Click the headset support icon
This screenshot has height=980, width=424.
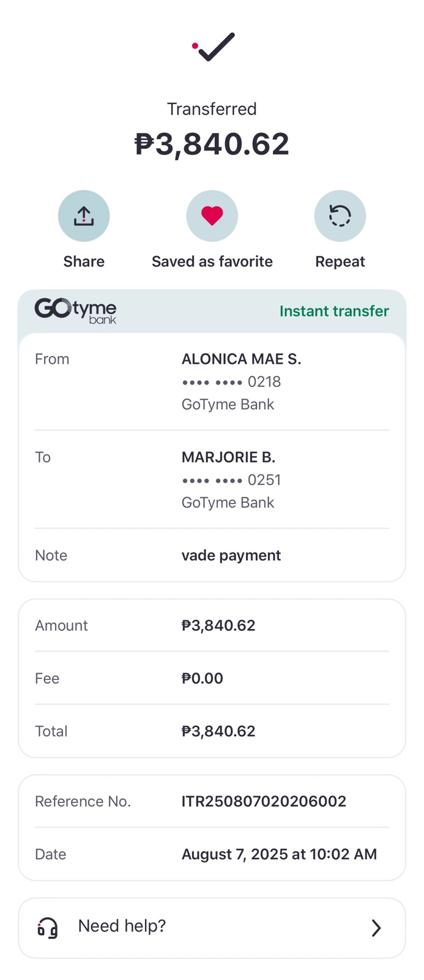click(48, 928)
